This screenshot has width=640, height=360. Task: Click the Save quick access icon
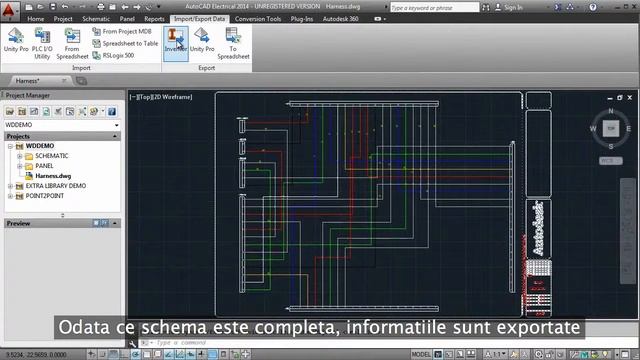pyautogui.click(x=53, y=7)
